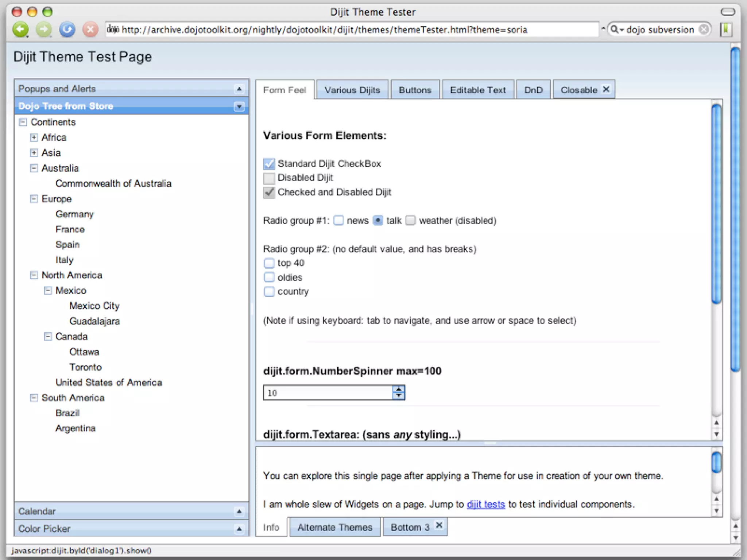
Task: Collapse the Australia tree node
Action: point(34,168)
